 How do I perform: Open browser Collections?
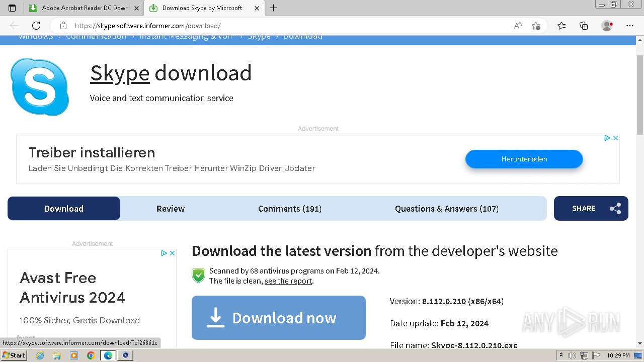tap(584, 26)
